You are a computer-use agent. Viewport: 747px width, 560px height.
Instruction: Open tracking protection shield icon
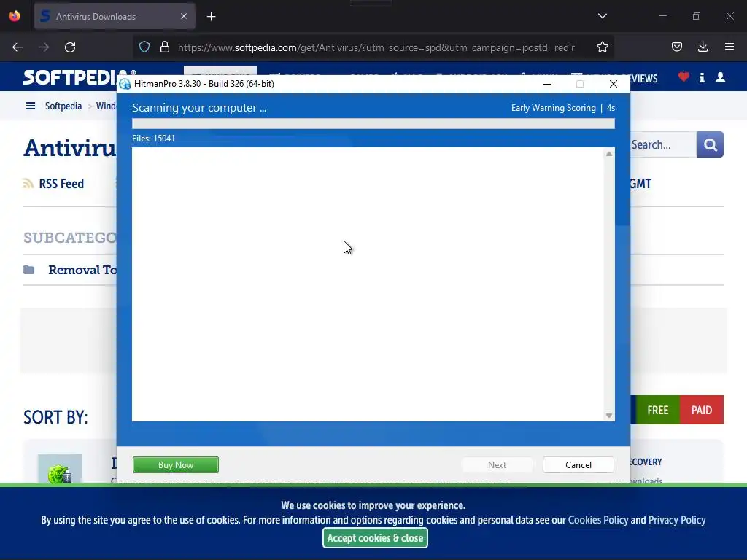(144, 47)
